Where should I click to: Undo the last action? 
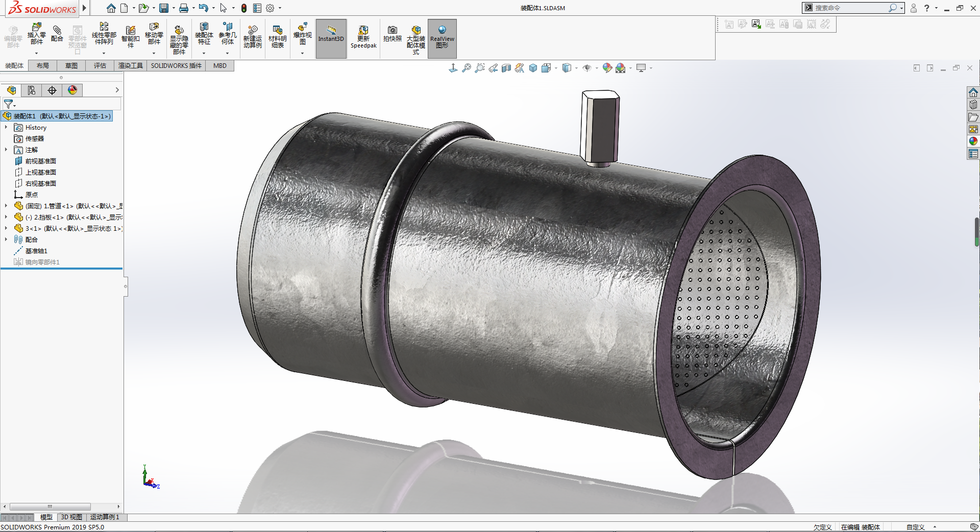coord(203,8)
